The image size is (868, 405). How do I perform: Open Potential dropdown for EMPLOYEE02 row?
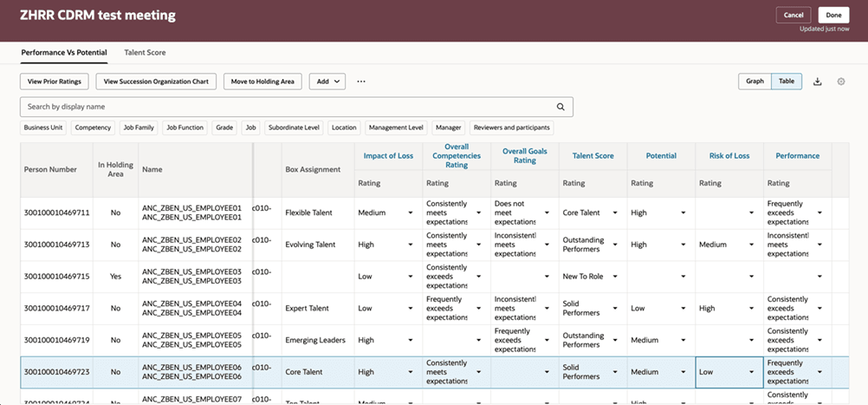coord(683,245)
